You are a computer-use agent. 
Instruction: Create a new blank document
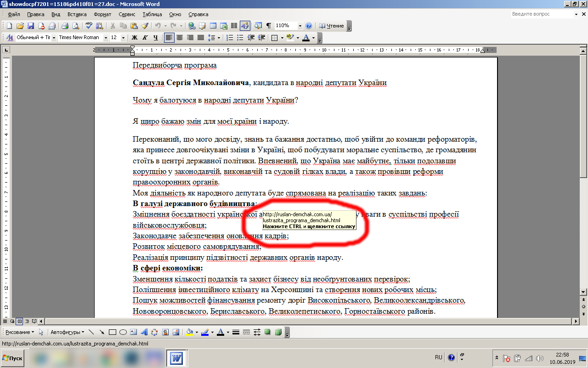9,26
